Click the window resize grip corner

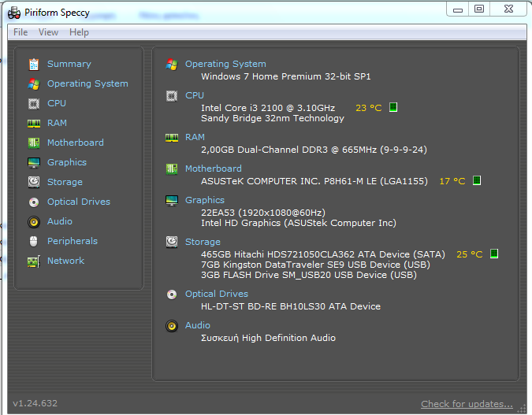522,409
